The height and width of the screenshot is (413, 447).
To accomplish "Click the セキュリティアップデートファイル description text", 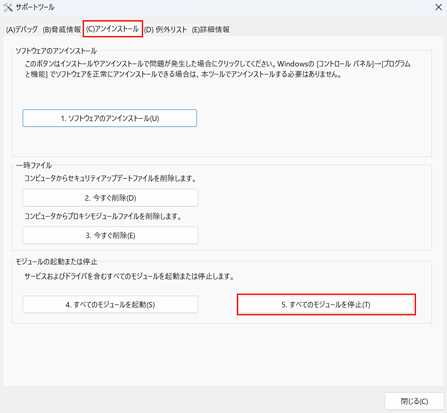I will [110, 178].
